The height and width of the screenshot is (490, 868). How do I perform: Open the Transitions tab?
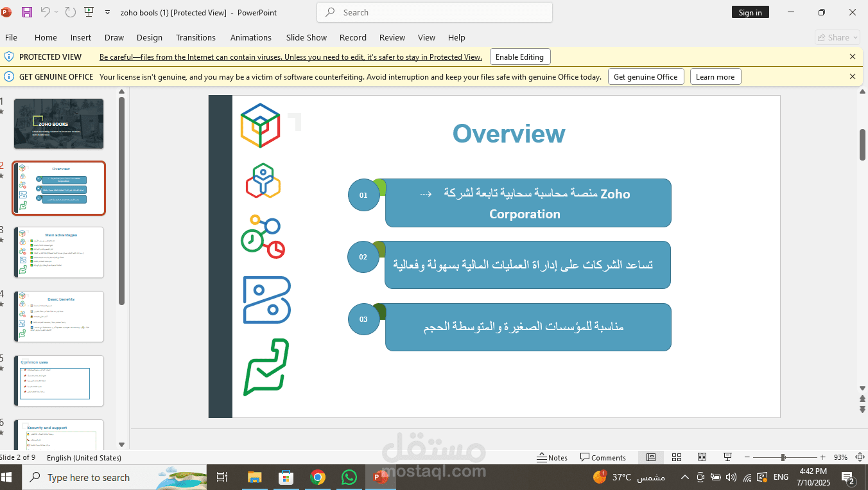coord(196,37)
